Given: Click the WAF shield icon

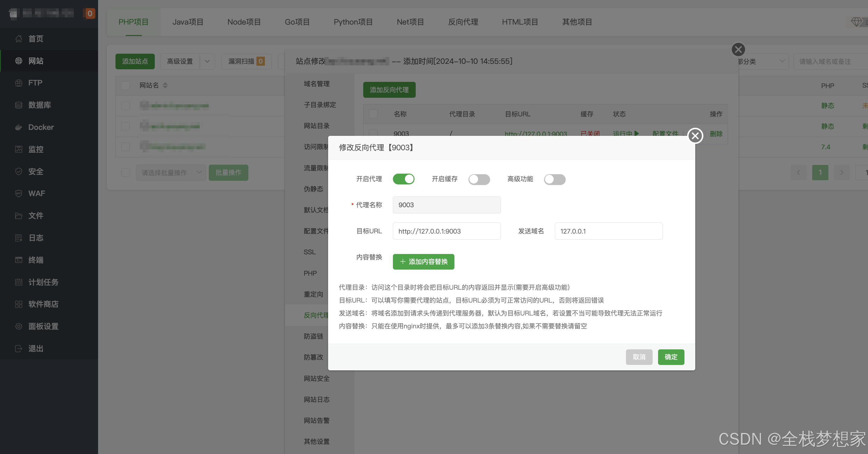Looking at the screenshot, I should pos(19,193).
